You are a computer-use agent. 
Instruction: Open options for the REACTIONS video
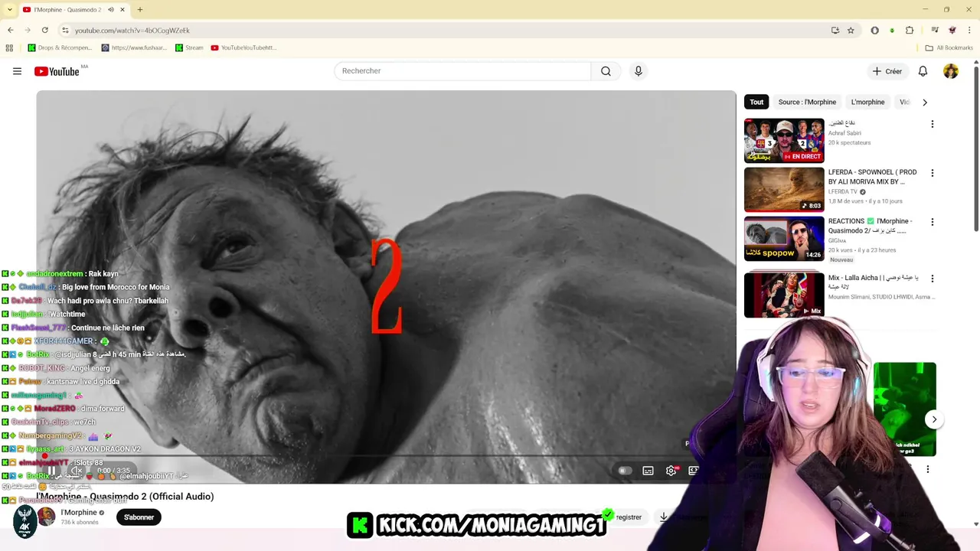tap(932, 222)
